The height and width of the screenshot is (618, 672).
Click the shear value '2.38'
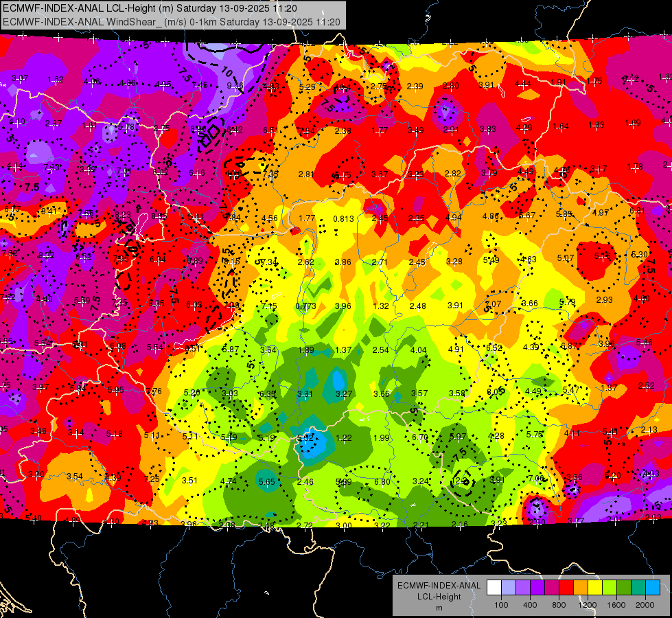coord(343,130)
